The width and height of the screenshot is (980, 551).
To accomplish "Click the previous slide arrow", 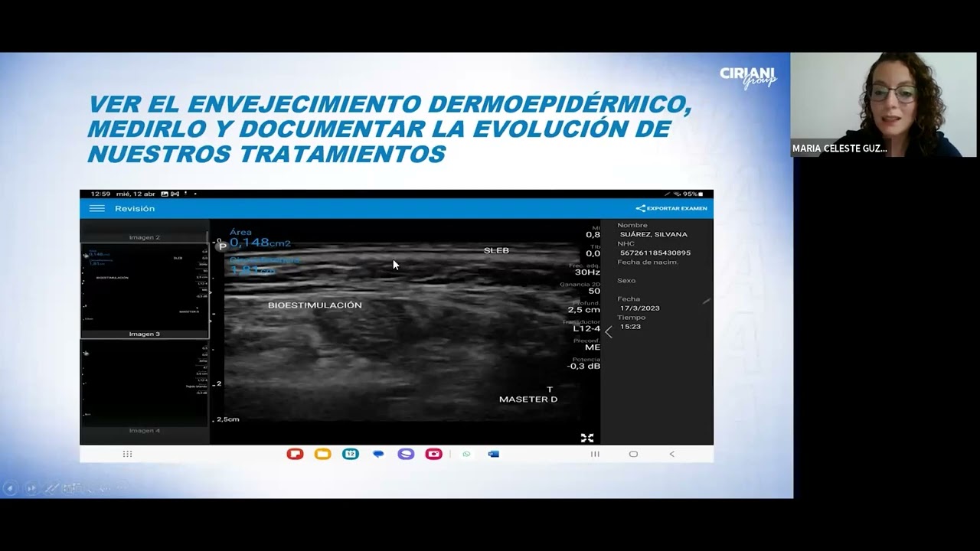I will pos(10,487).
